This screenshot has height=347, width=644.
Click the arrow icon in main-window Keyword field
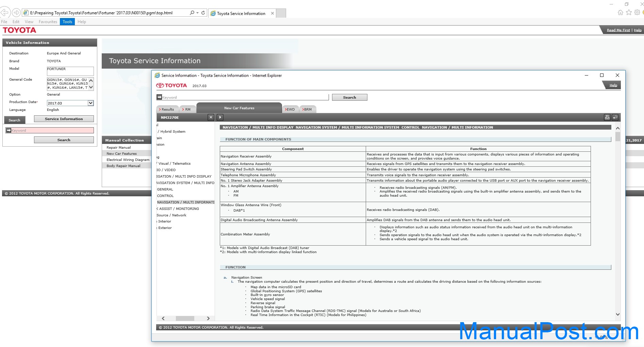click(x=9, y=130)
